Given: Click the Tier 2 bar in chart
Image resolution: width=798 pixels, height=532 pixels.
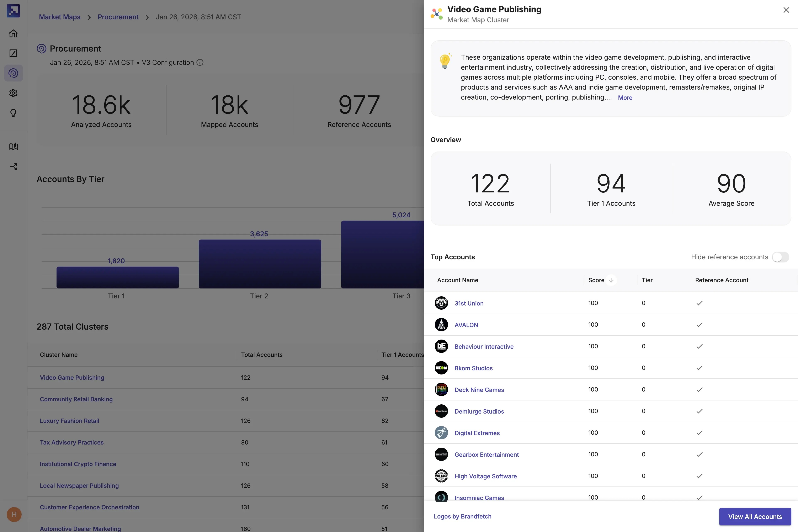Looking at the screenshot, I should (x=260, y=264).
